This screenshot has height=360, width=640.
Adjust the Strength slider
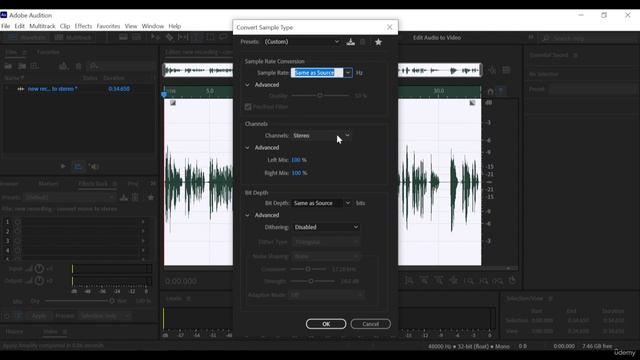click(x=311, y=281)
